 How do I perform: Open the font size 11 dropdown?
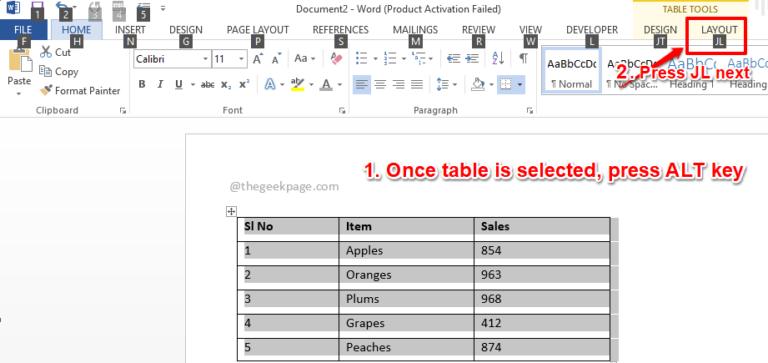(x=241, y=59)
